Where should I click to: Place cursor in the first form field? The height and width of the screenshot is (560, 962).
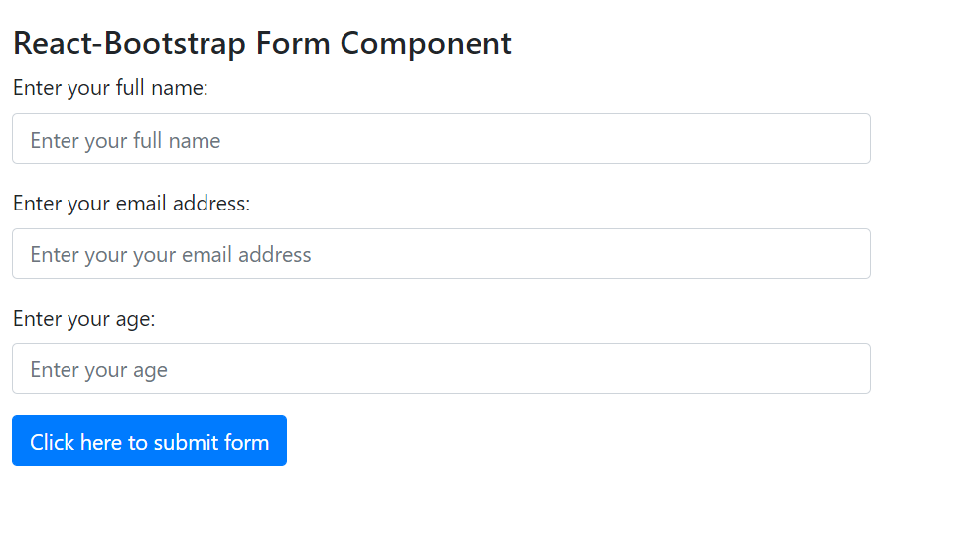(x=441, y=139)
